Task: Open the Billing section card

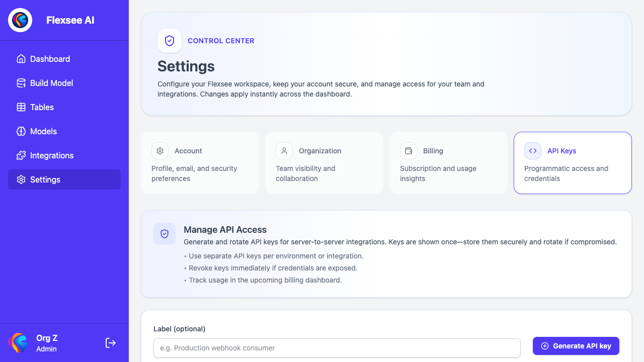Action: click(448, 163)
